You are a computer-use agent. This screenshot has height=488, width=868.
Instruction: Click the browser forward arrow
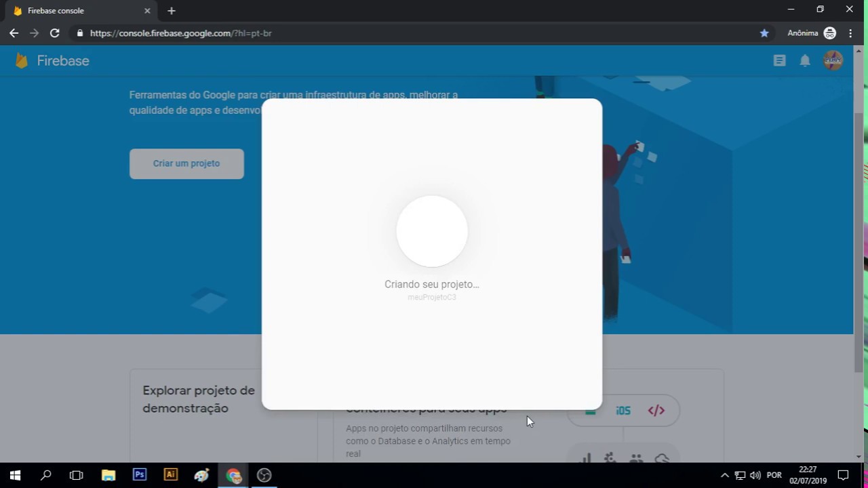coord(34,33)
